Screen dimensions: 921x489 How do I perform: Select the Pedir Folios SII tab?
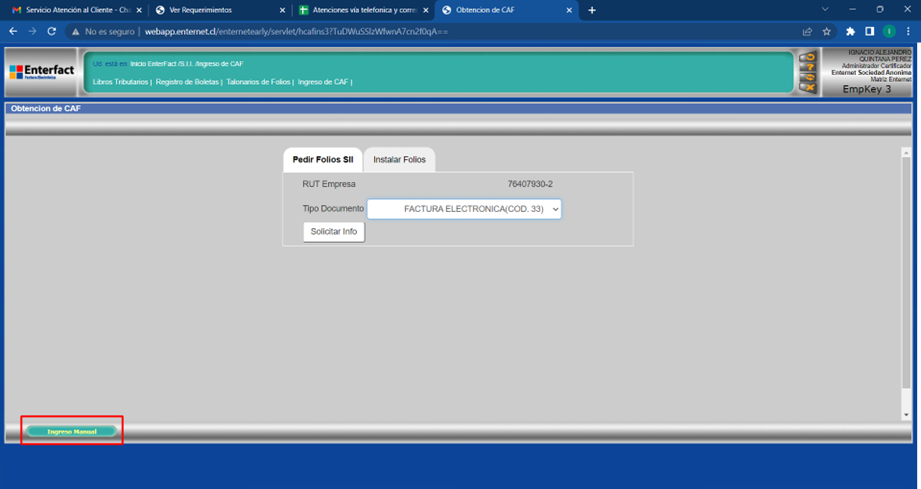(322, 160)
